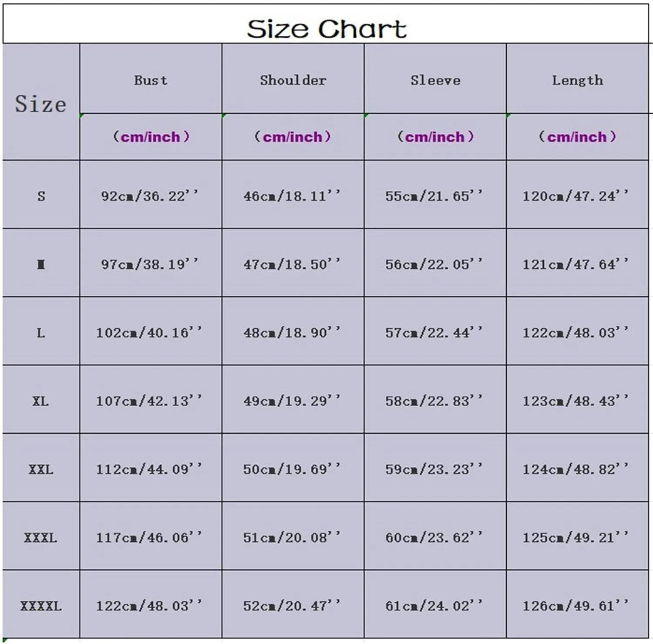
Task: Select the Bust column header
Action: click(x=151, y=80)
